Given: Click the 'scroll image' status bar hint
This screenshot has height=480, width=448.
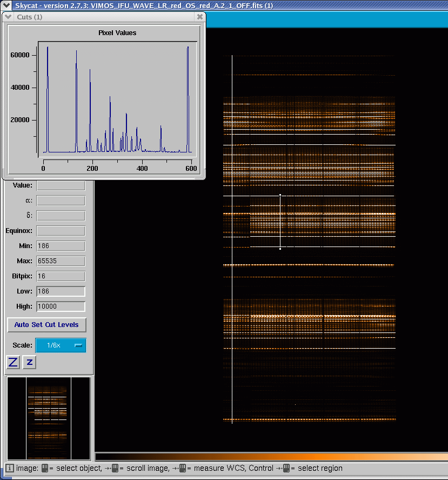Looking at the screenshot, I should pos(148,468).
